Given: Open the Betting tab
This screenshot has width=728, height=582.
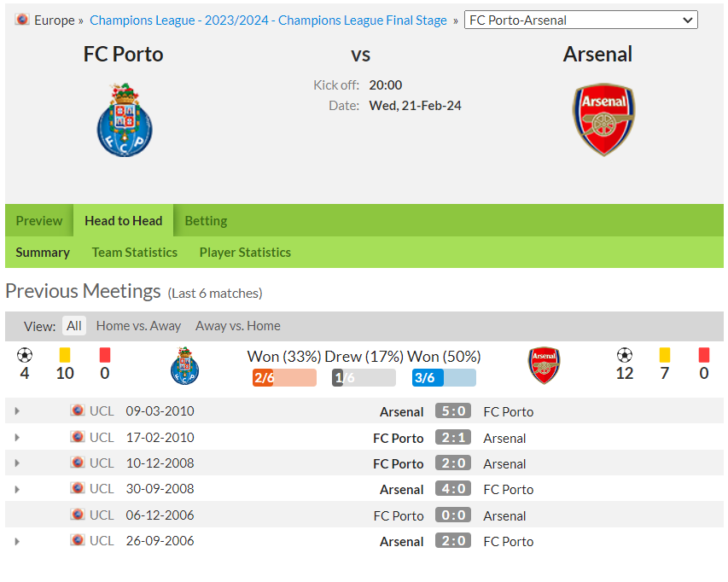Looking at the screenshot, I should [207, 220].
